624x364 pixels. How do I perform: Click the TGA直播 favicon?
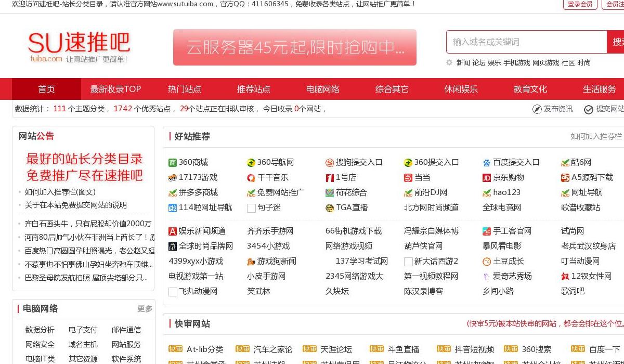(x=330, y=208)
